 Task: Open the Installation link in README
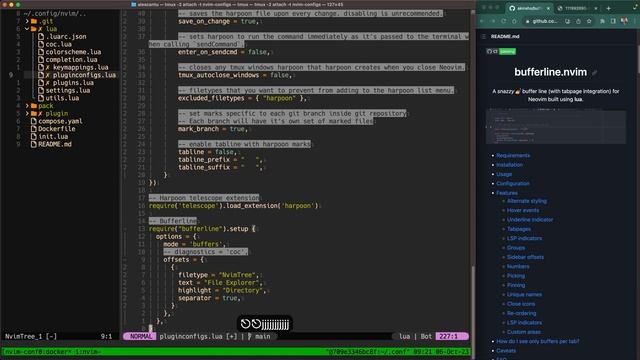(x=509, y=165)
